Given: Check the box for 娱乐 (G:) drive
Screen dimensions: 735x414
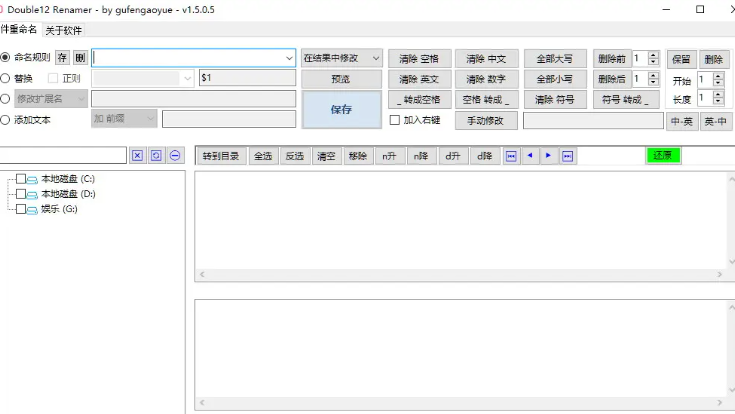Looking at the screenshot, I should [21, 209].
